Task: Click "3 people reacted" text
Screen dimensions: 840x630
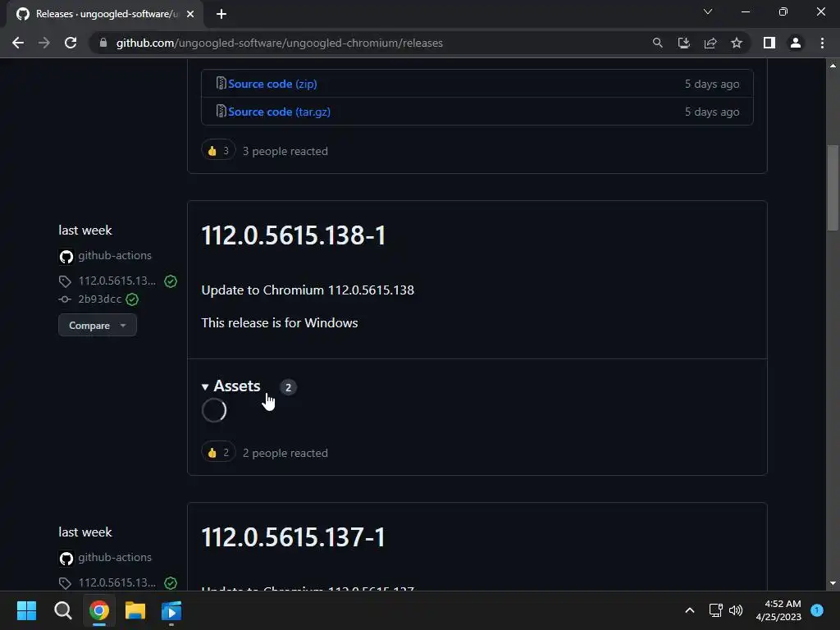Action: (285, 151)
